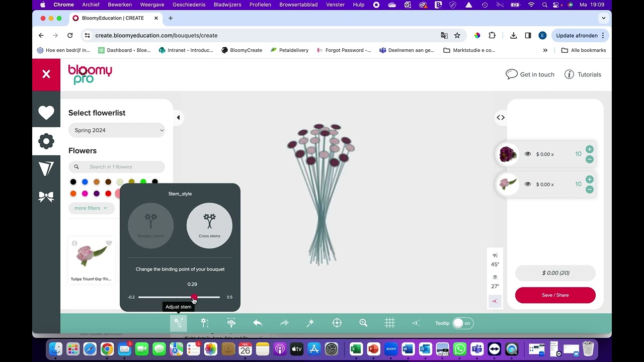Click the dark purple flower thumbnail in list
The height and width of the screenshot is (362, 644).
[508, 154]
